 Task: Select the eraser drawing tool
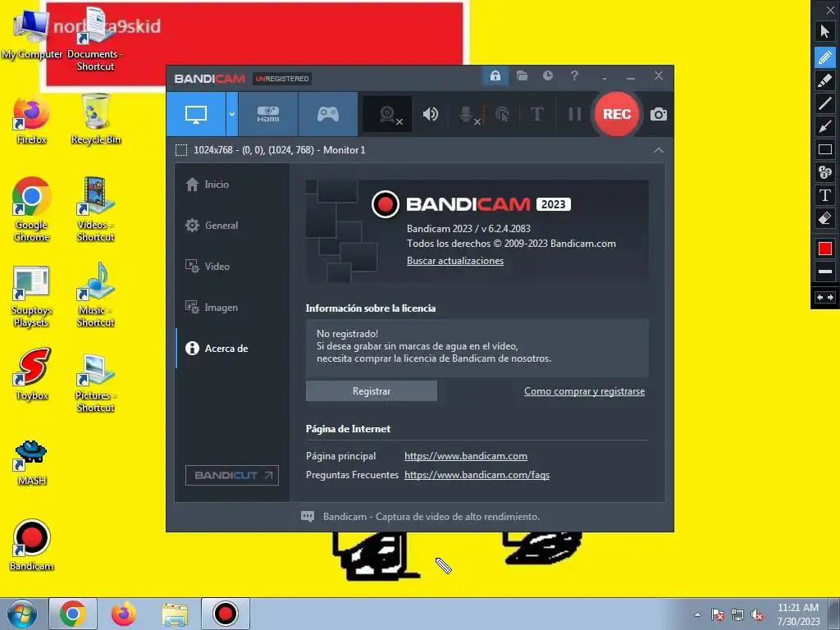point(825,218)
